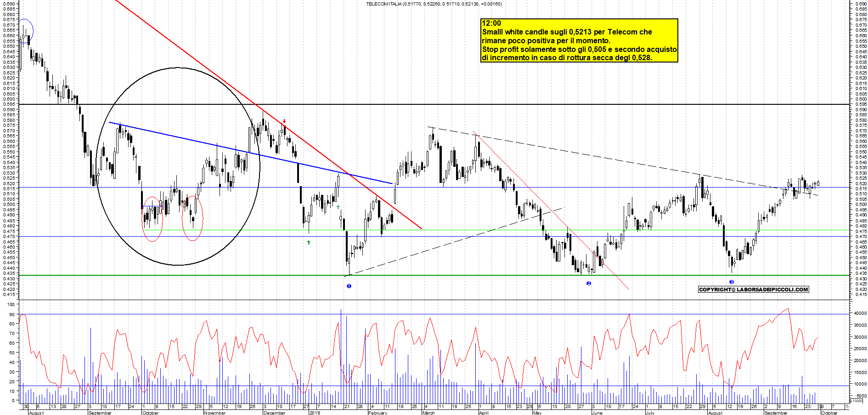Click the "12:00" time heading in the note
The image size is (868, 415).
pos(491,23)
